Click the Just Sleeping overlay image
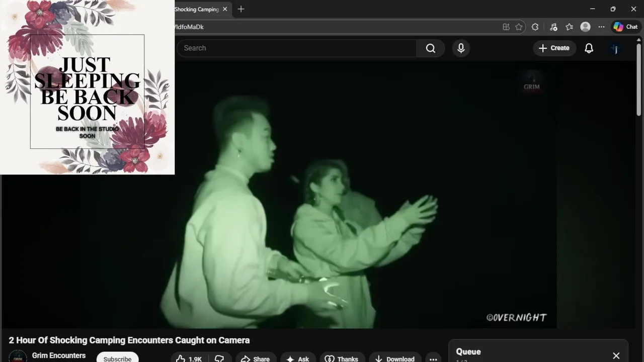The height and width of the screenshot is (362, 644). point(87,87)
